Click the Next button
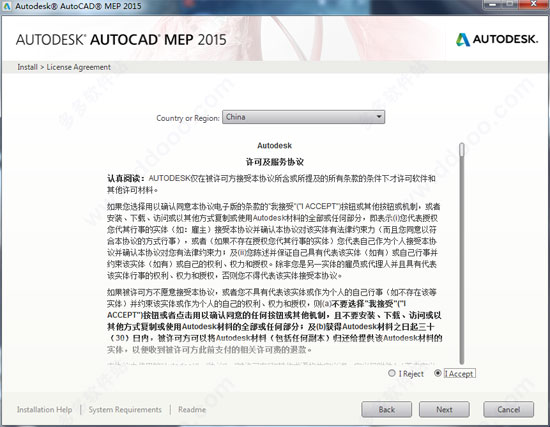 point(444,409)
